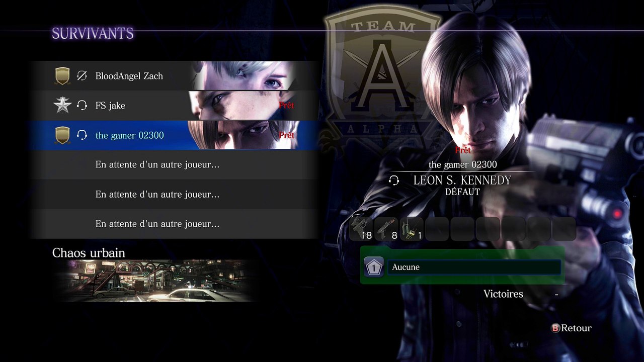Viewport: 644px width, 362px height.
Task: Select the highlighted the gamer 02300 row
Action: (174, 135)
